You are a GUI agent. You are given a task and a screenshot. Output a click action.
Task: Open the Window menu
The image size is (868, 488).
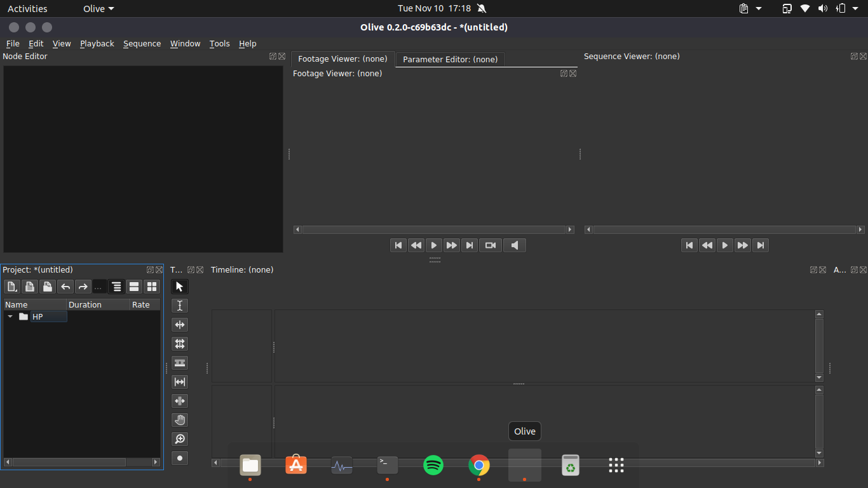[x=186, y=44]
